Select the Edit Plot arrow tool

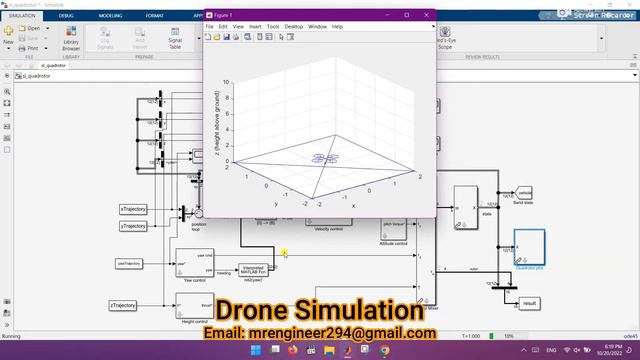(x=281, y=37)
